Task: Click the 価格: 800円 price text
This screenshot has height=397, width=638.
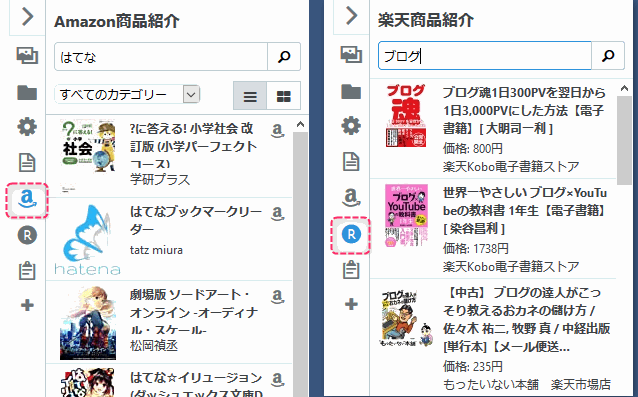Action: pyautogui.click(x=473, y=148)
